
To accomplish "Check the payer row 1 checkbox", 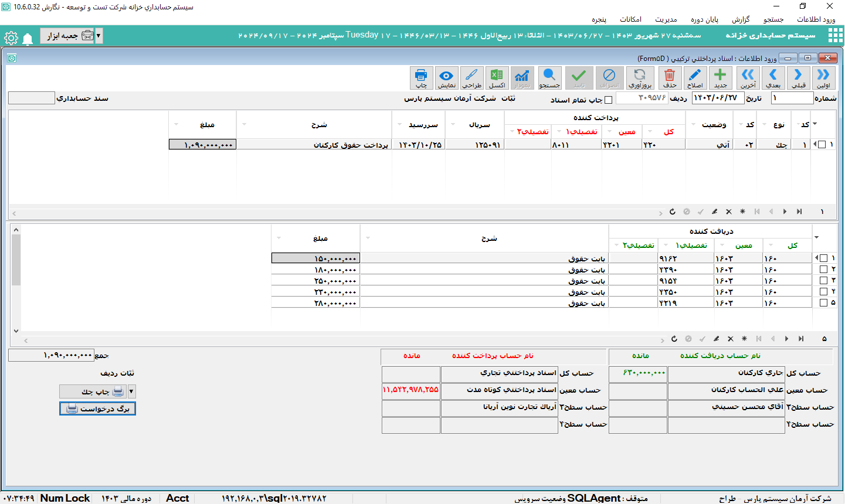I will [822, 144].
